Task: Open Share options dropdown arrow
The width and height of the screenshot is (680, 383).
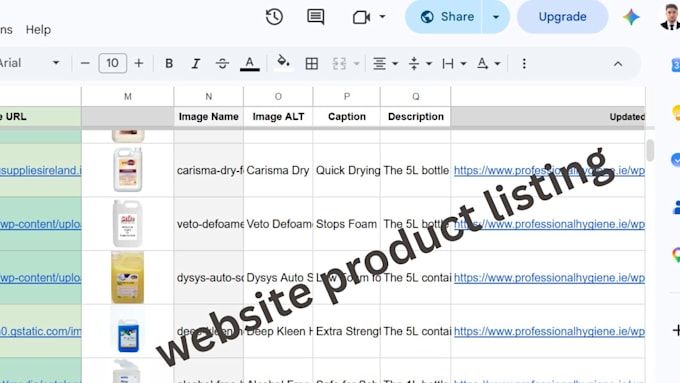Action: [496, 17]
